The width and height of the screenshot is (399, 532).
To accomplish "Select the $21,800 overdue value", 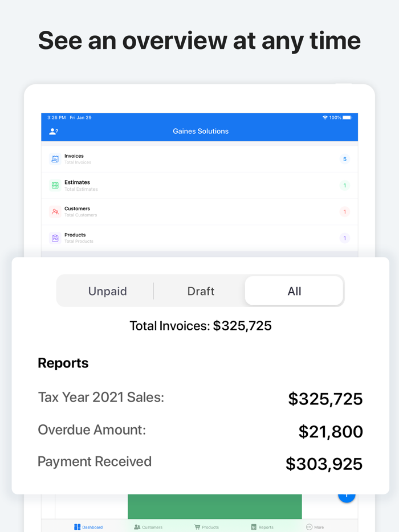I will [x=331, y=432].
